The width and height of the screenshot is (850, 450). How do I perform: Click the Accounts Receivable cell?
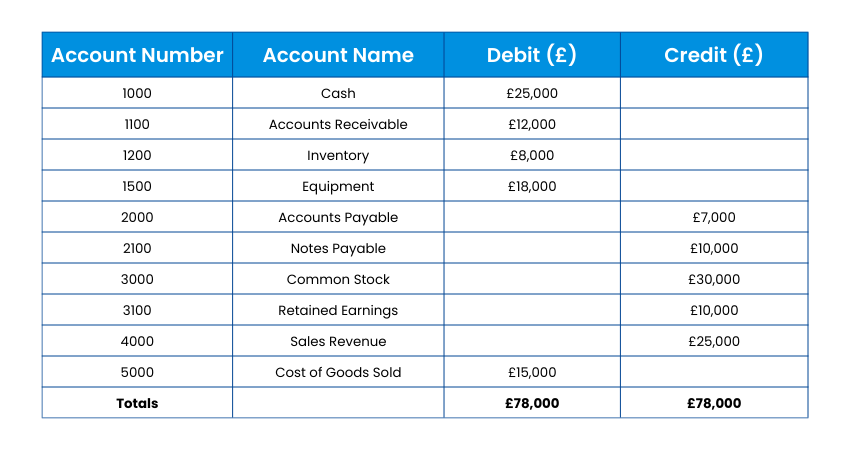[x=338, y=125]
